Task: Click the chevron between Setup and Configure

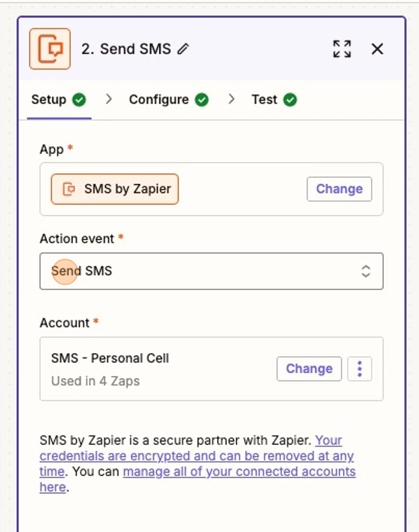Action: click(x=109, y=100)
